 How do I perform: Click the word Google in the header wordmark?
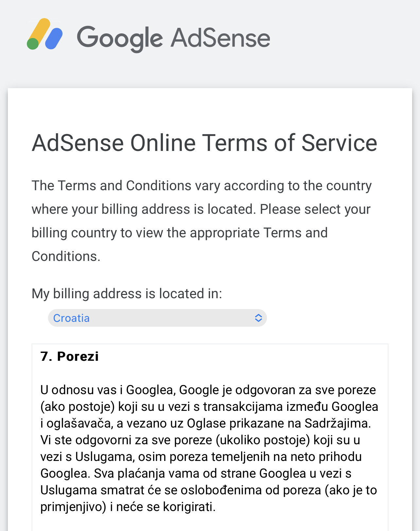tap(120, 38)
